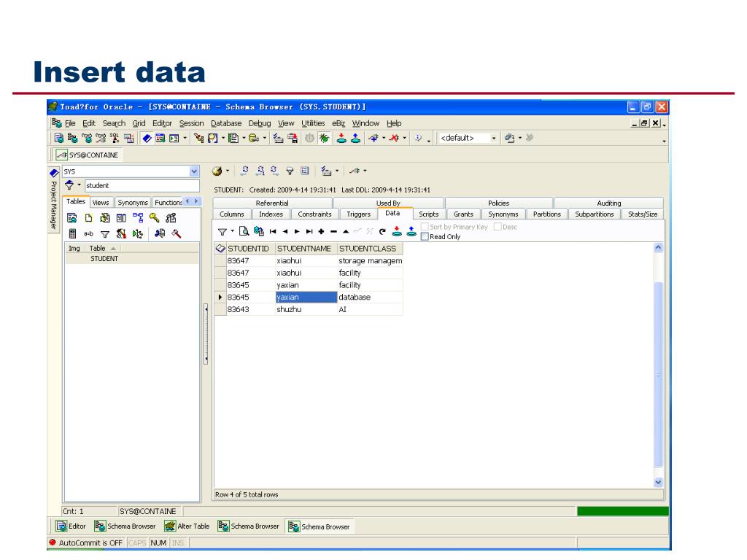Select the 'shuzhu' name cell
747x560 pixels.
(306, 309)
